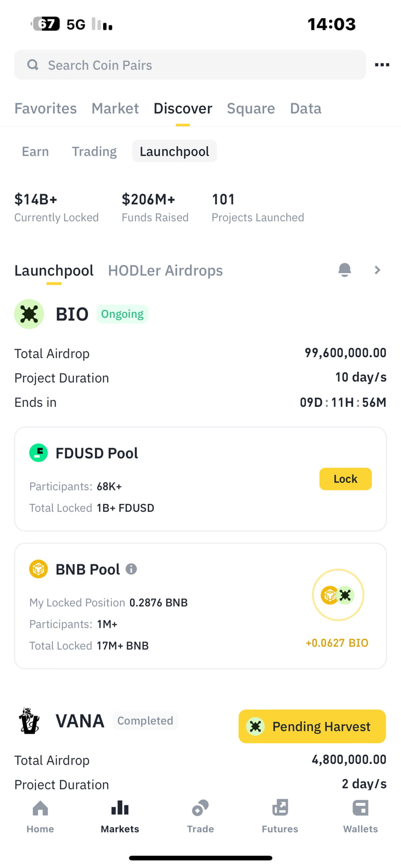Image resolution: width=401 pixels, height=868 pixels.
Task: Switch to HODLer Airdrops tab
Action: point(165,270)
